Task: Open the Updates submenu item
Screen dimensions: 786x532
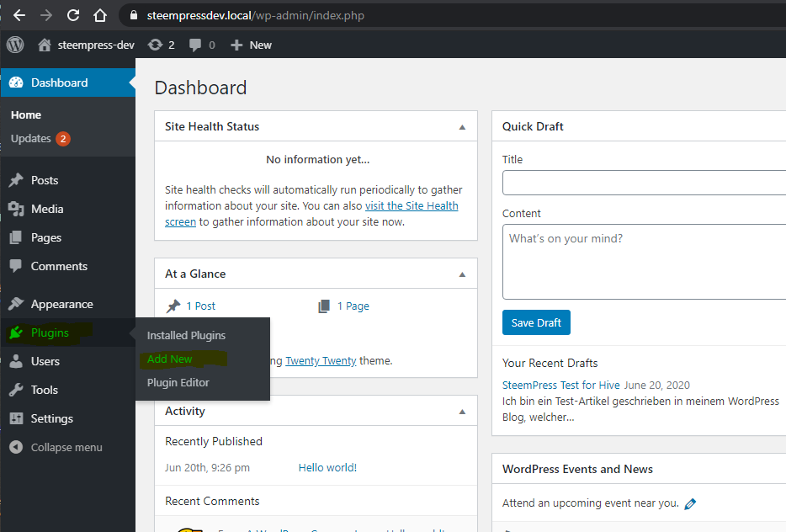Action: [x=31, y=138]
